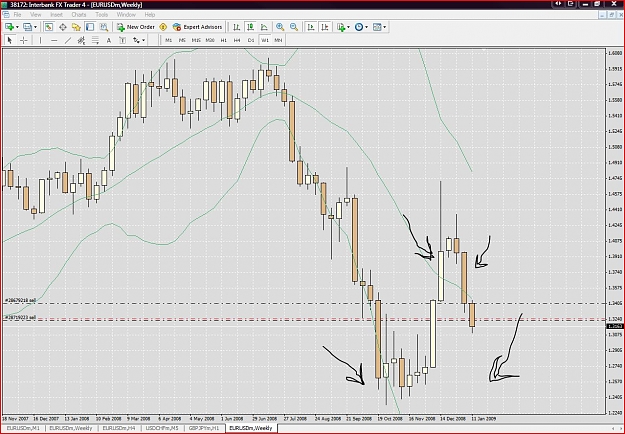Launch MetaEditor yellow diamond icon

(163, 27)
